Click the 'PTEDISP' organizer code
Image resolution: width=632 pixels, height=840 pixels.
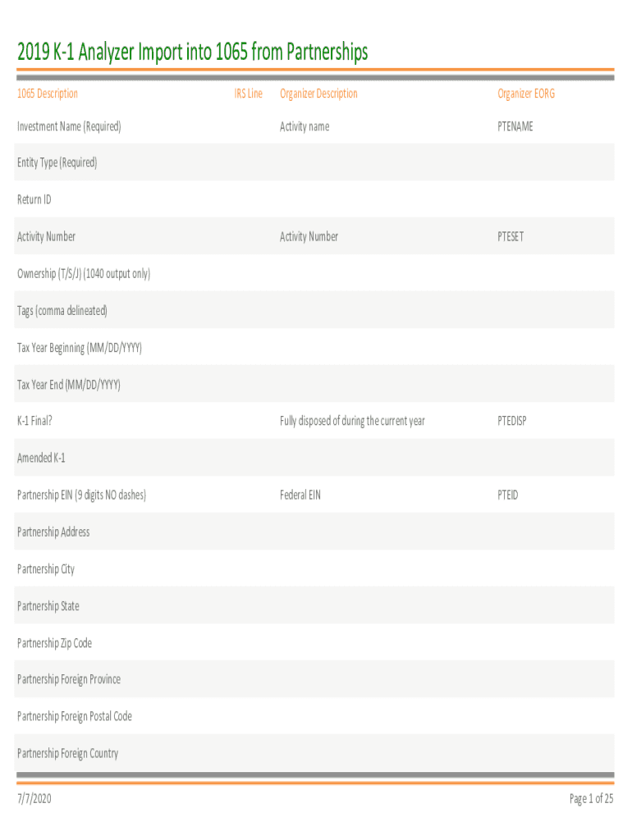point(512,421)
